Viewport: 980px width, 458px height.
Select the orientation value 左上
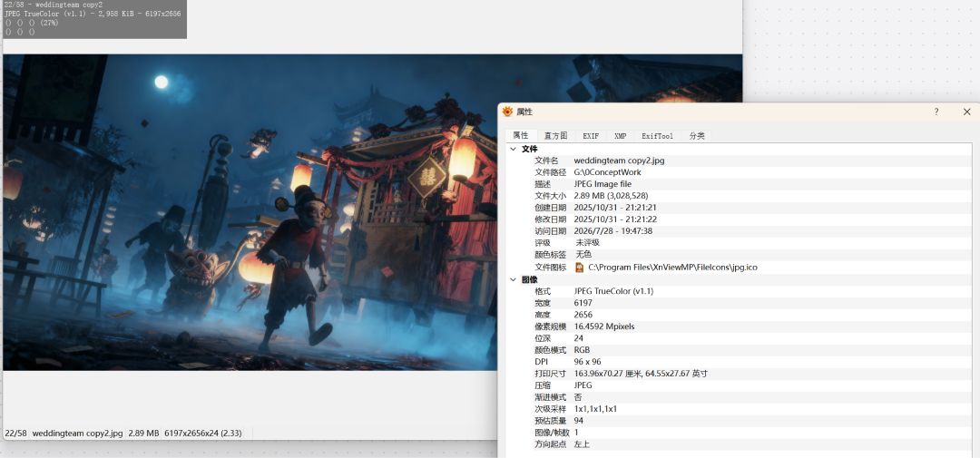click(582, 444)
